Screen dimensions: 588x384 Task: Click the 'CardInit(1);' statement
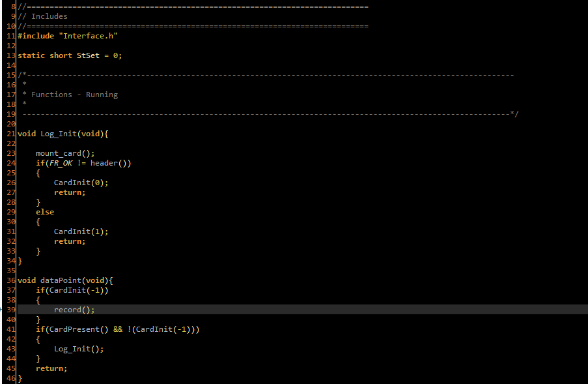pos(81,231)
